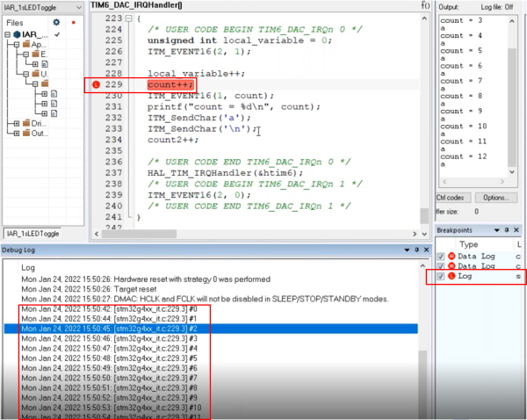Click the log breakpoint marker on line 229
Image resolution: width=527 pixels, height=420 pixels.
96,84
